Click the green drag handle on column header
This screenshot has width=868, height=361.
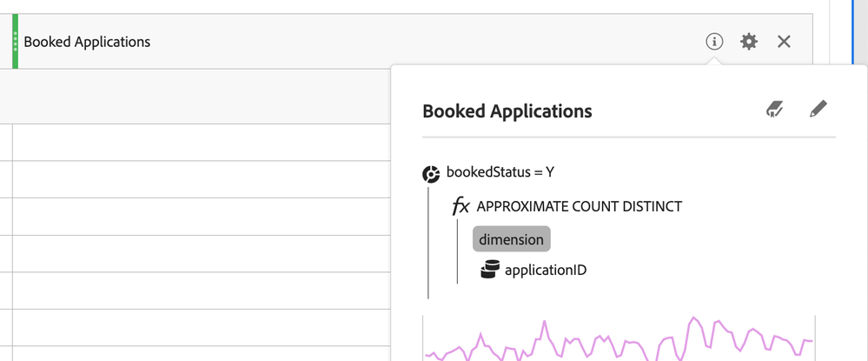pyautogui.click(x=15, y=42)
